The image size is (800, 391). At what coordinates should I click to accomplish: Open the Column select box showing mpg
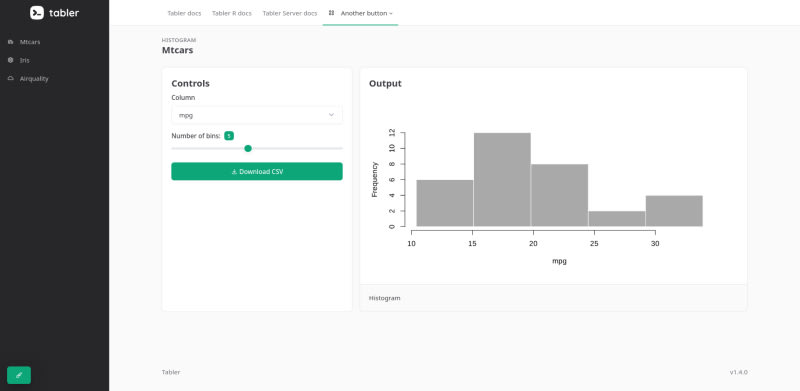coord(257,115)
